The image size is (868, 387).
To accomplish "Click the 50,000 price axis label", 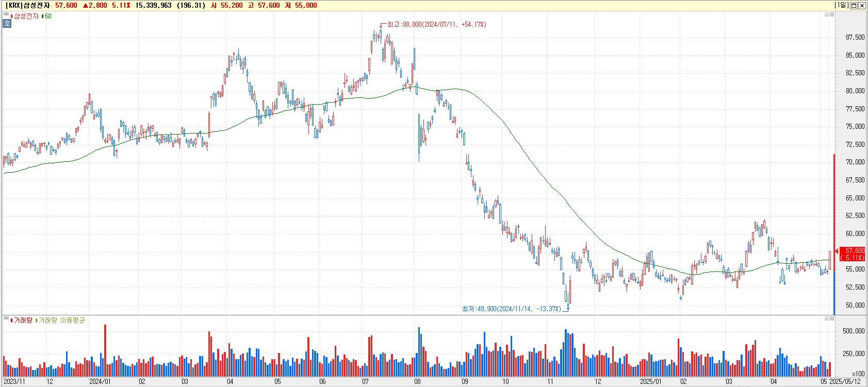I will pyautogui.click(x=855, y=305).
